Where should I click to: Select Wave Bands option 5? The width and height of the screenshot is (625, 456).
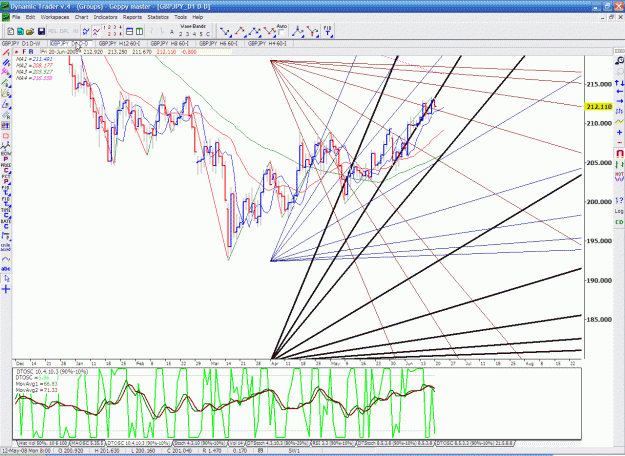pyautogui.click(x=201, y=34)
